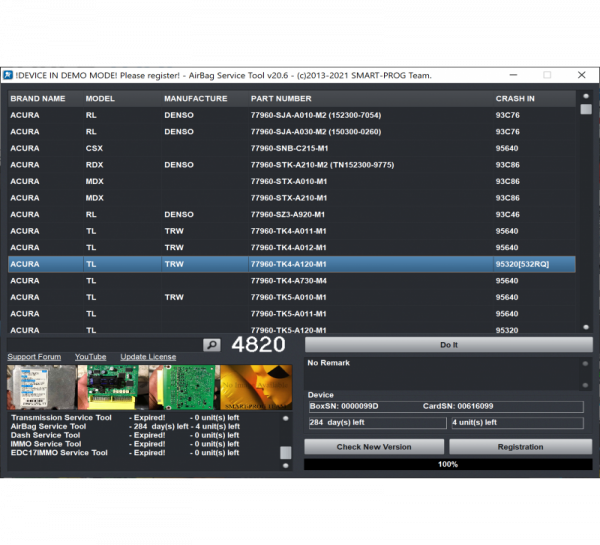This screenshot has height=545, width=600.
Task: Click the AirBag Service Tool title icon
Action: (x=8, y=75)
